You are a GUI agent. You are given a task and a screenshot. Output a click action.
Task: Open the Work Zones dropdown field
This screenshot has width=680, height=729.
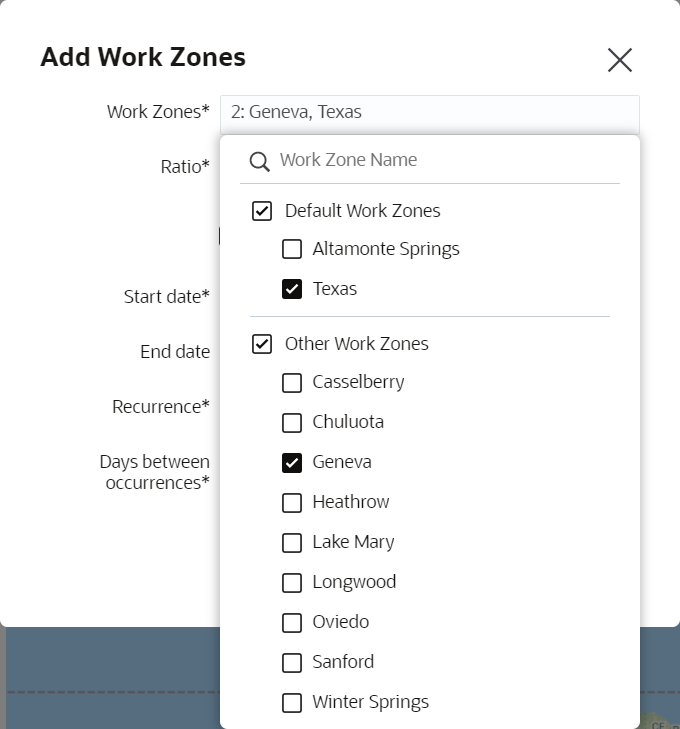429,112
